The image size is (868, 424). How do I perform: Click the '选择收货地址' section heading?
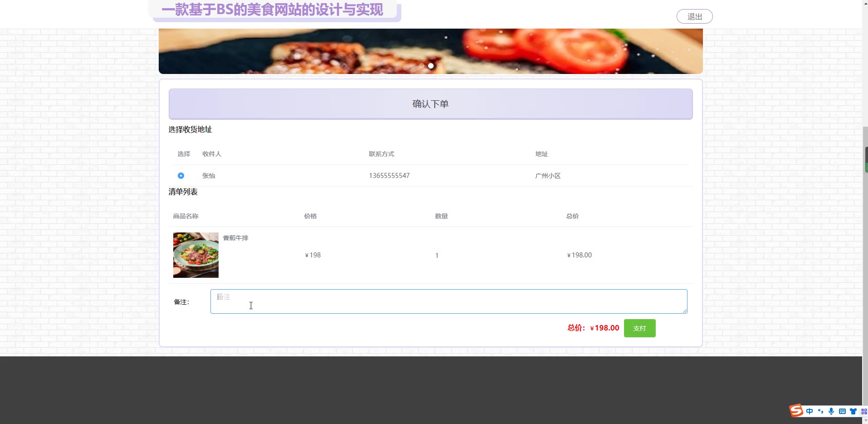point(190,129)
